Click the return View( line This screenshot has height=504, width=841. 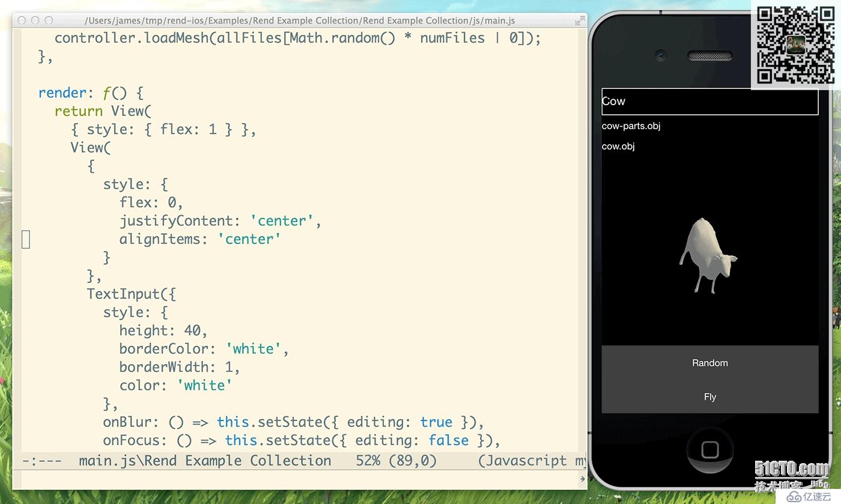pos(103,111)
